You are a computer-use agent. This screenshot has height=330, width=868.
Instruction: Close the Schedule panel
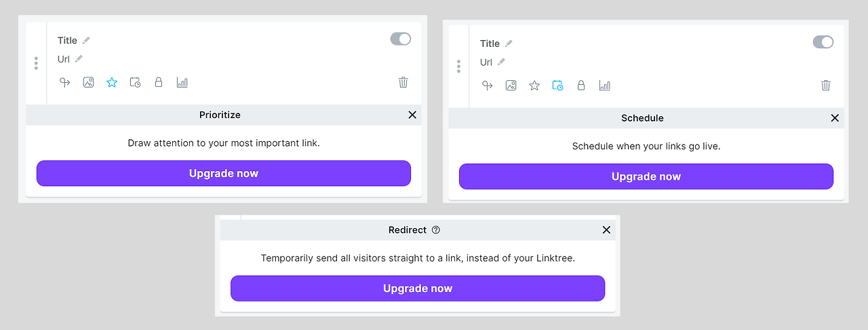tap(835, 118)
